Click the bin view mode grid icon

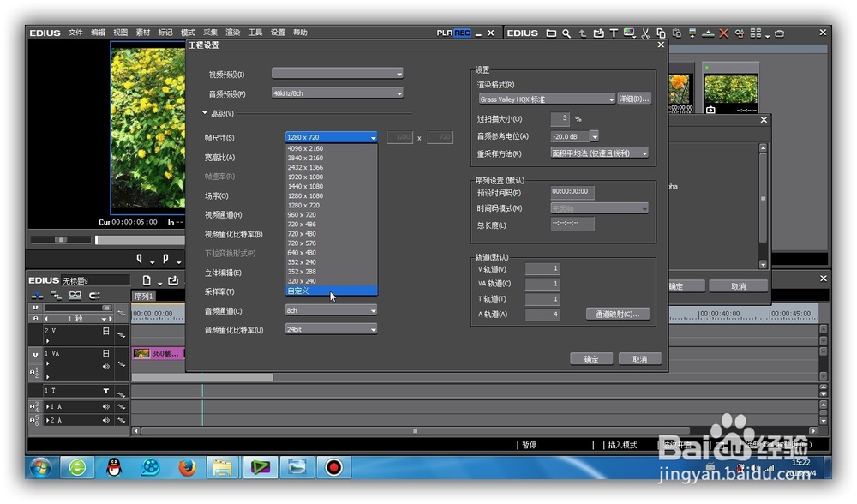[x=755, y=33]
